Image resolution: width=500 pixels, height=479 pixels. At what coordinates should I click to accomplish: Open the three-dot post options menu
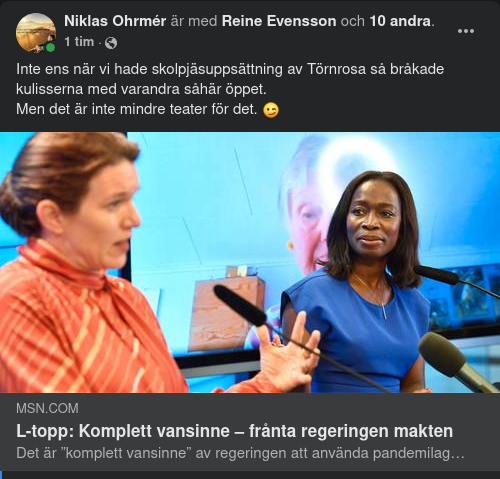point(466,31)
